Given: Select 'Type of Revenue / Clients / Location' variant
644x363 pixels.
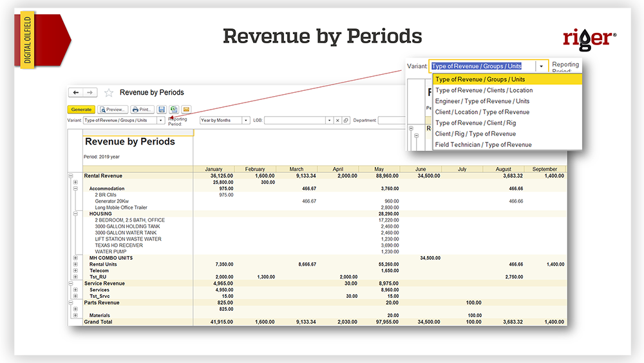Looking at the screenshot, I should (x=484, y=90).
